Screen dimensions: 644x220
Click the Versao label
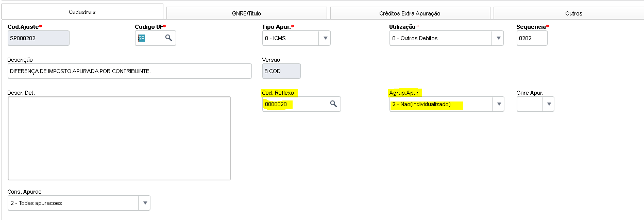click(271, 60)
